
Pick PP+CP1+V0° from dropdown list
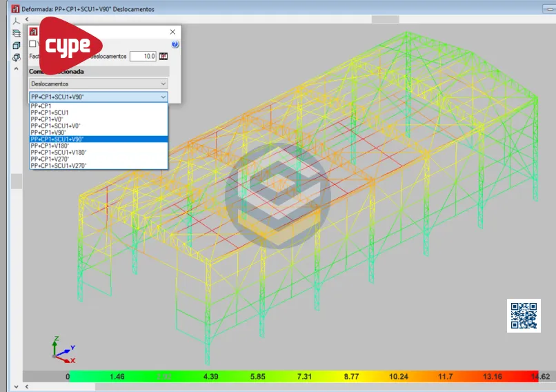pyautogui.click(x=46, y=119)
